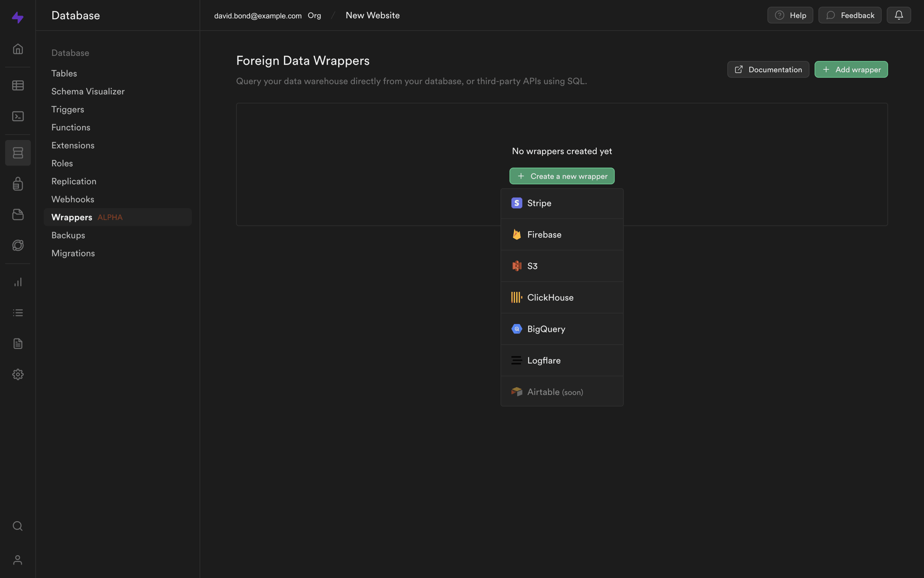924x578 pixels.
Task: Go to Replication settings
Action: click(x=74, y=181)
